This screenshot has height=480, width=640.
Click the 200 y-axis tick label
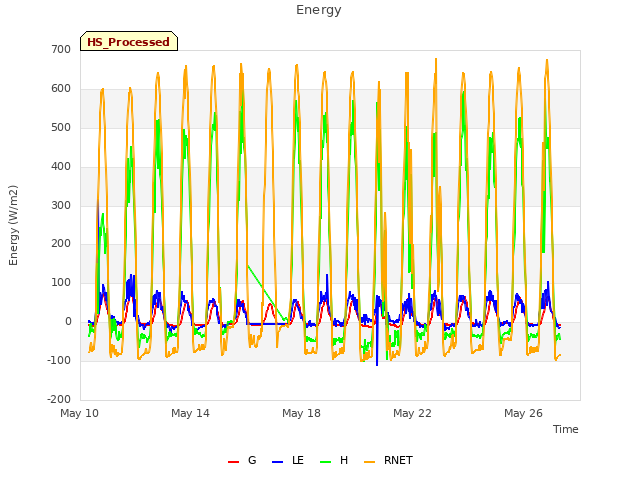pos(61,244)
